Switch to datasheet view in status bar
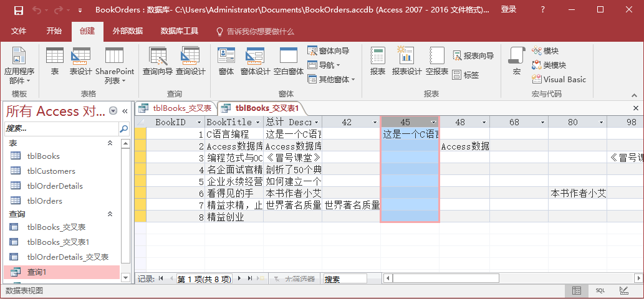The height and width of the screenshot is (299, 644). click(x=577, y=291)
